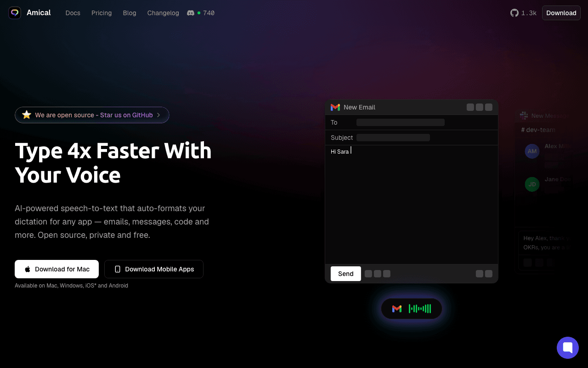Image resolution: width=588 pixels, height=368 pixels.
Task: Click Download Mobile Apps button
Action: pos(154,269)
